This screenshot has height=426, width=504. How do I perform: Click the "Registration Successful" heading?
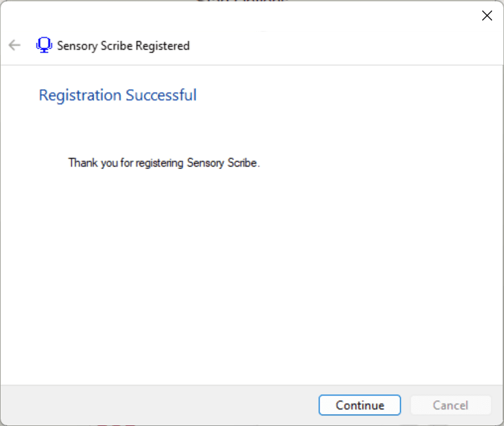118,95
